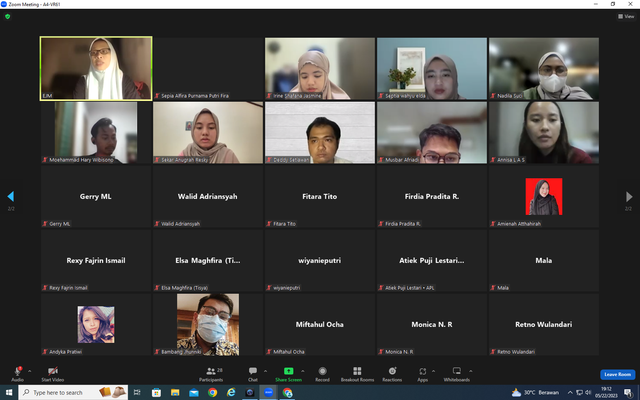The height and width of the screenshot is (400, 640).
Task: Select Sekar Anugrah Resky video tile
Action: pyautogui.click(x=208, y=133)
